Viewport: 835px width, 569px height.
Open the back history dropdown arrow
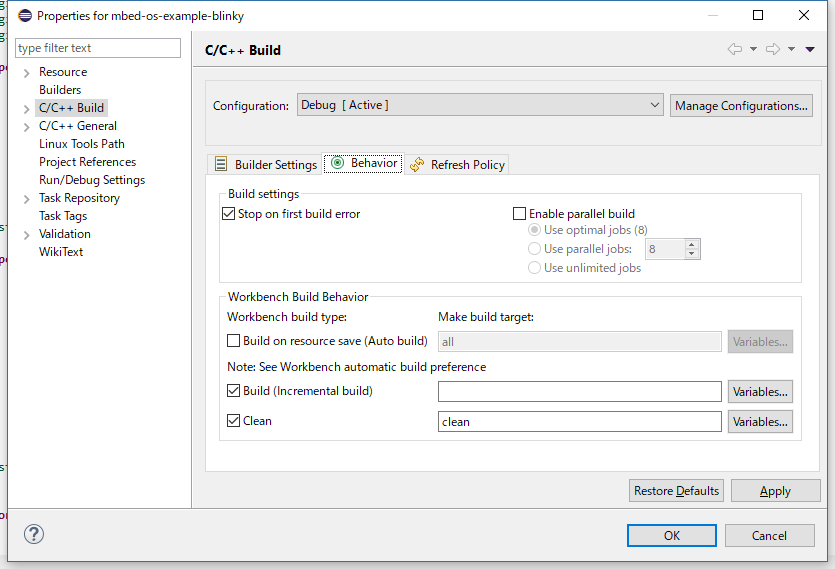(753, 49)
